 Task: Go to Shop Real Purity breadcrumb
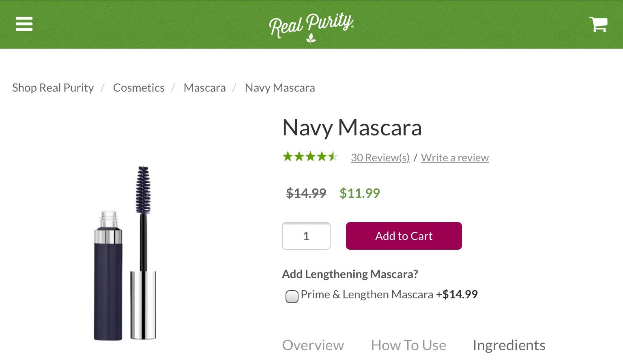coord(53,88)
